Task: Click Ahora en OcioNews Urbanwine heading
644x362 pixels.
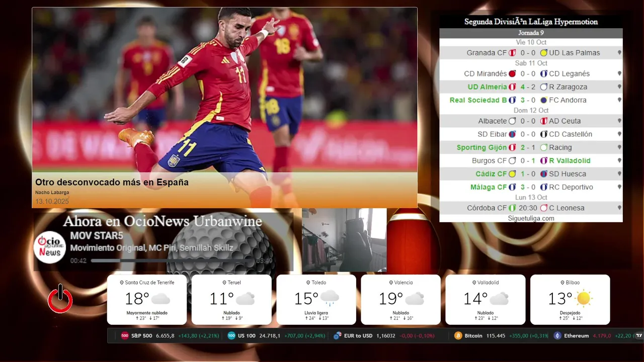Action: (163, 221)
